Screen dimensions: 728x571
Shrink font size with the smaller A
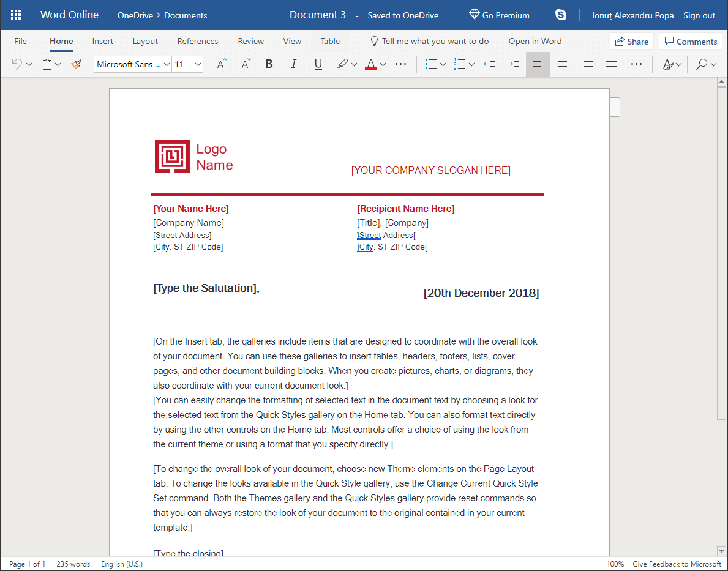(x=246, y=64)
